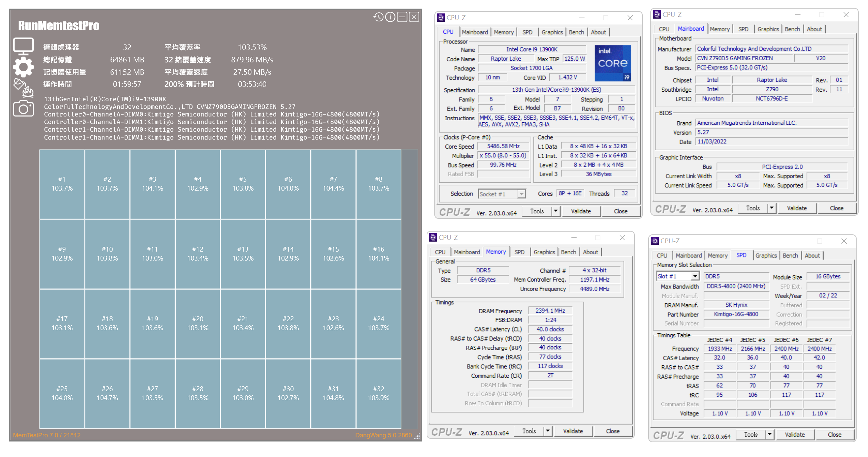Take a screenshot with the camera icon
The image size is (868, 457).
pos(23,109)
